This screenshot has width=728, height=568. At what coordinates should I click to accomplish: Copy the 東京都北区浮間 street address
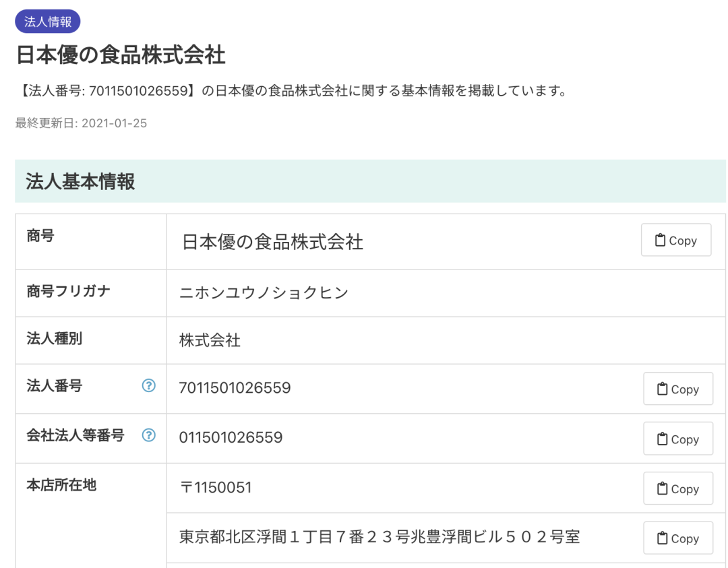point(677,538)
